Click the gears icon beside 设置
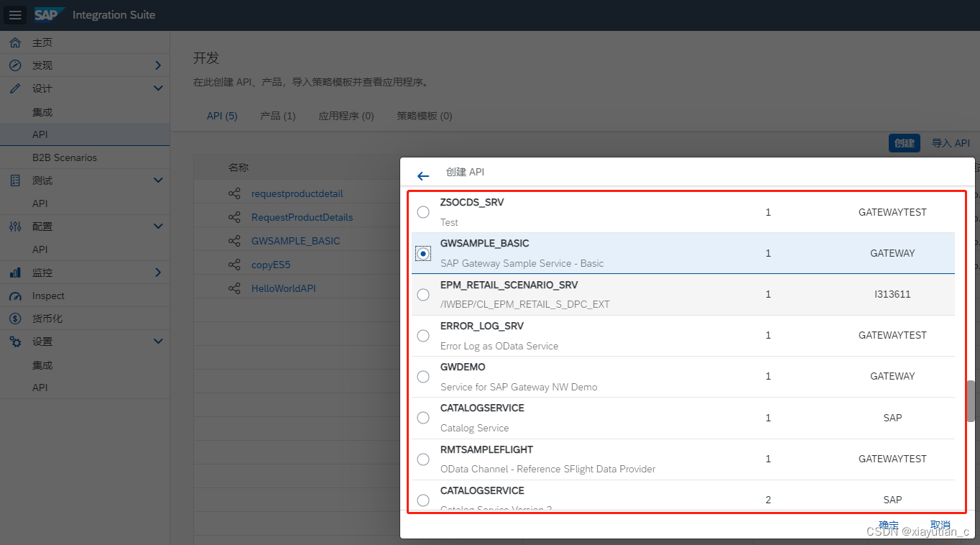980x545 pixels. 15,342
